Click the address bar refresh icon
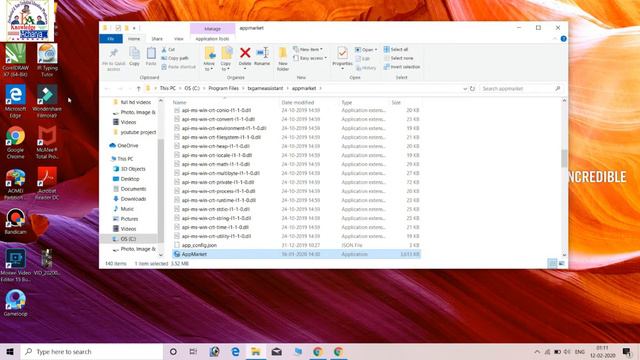 point(472,89)
